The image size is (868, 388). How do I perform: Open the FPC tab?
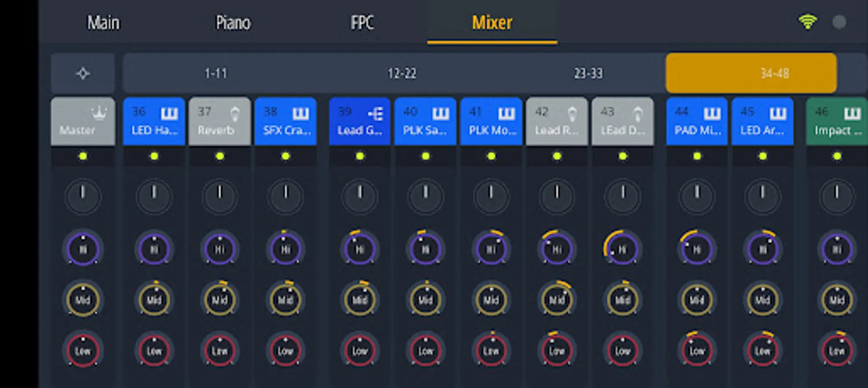(362, 23)
